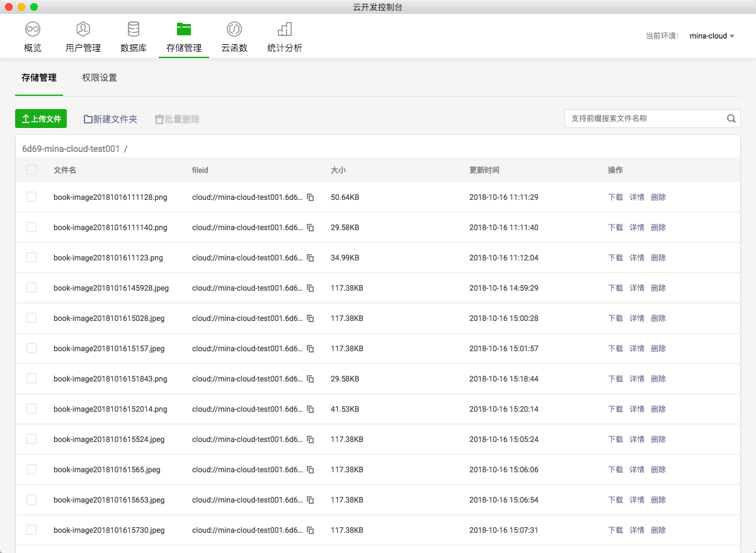Open 详情 for book-image2018101615028.jpeg
756x553 pixels.
[637, 318]
